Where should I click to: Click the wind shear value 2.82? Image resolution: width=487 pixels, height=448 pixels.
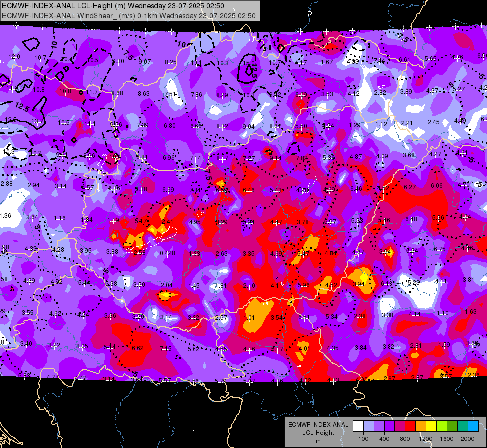380,92
